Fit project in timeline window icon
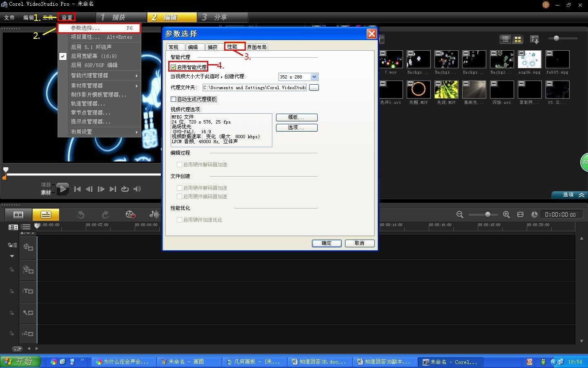Screen dimensions: 588x368 (x=520, y=214)
